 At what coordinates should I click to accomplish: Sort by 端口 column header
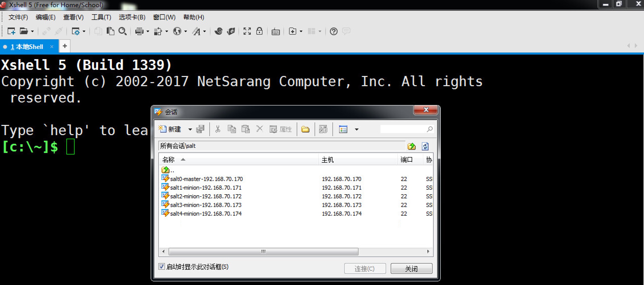pos(410,160)
